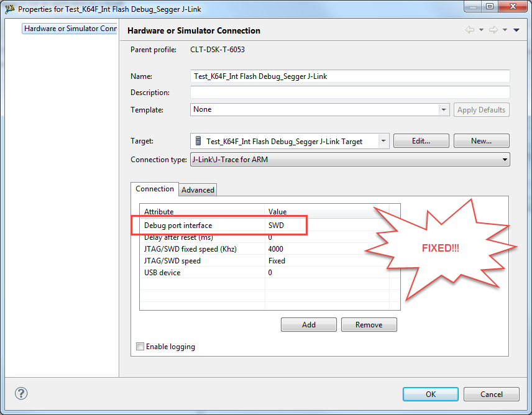Click the 4000 speed value cell
The height and width of the screenshot is (415, 532).
[x=327, y=249]
